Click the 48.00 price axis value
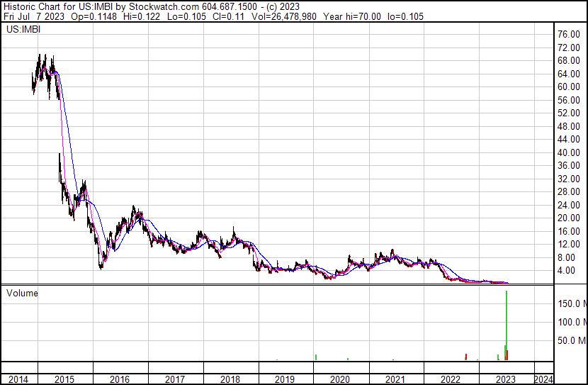Image resolution: width=588 pixels, height=385 pixels. pos(569,126)
